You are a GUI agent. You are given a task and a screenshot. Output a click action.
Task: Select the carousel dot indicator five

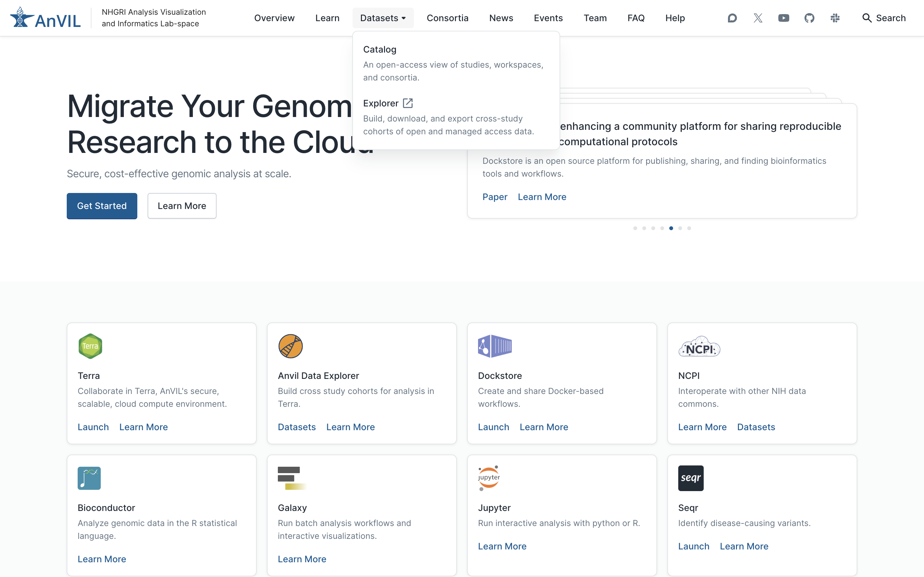point(671,228)
